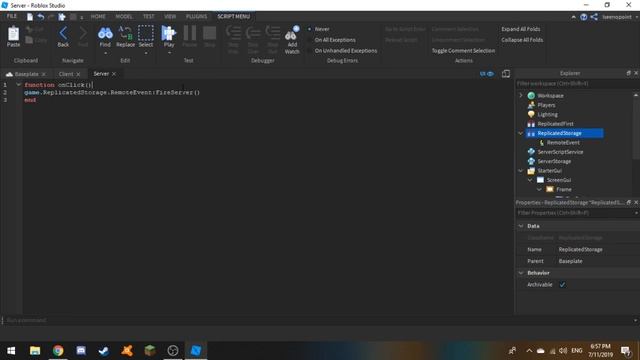The height and width of the screenshot is (360, 640).
Task: Select ReplicatedFirst in the Explorer tree
Action: pos(556,124)
